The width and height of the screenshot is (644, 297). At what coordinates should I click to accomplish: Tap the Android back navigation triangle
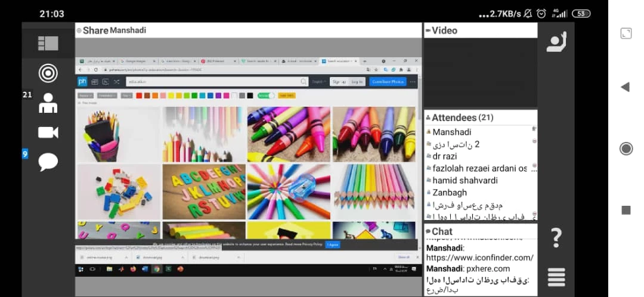(625, 87)
